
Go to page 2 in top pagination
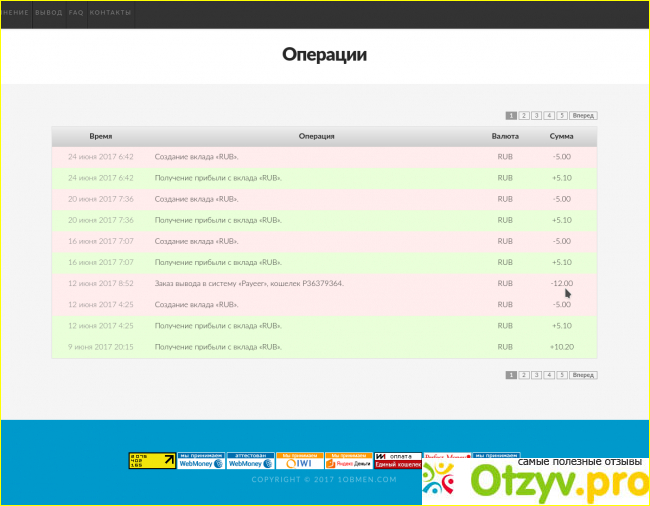(524, 116)
